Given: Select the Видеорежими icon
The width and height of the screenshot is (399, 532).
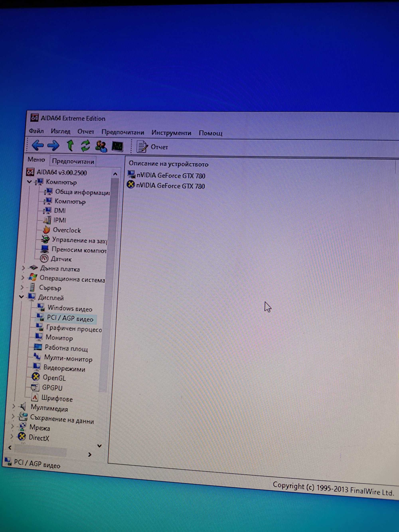Looking at the screenshot, I should 37,367.
